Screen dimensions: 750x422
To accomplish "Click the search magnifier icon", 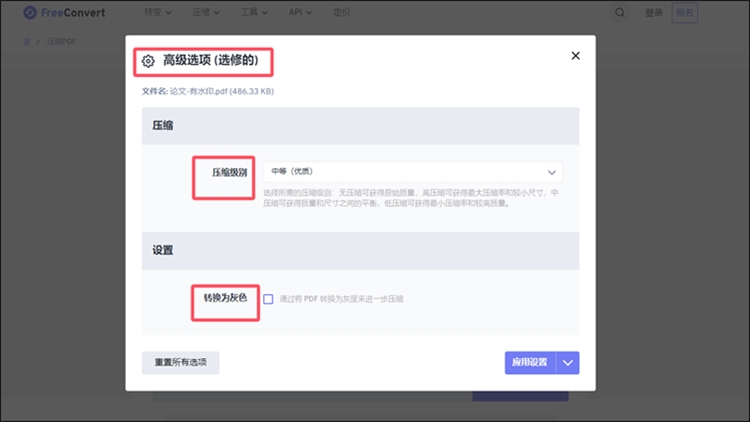I will point(620,13).
